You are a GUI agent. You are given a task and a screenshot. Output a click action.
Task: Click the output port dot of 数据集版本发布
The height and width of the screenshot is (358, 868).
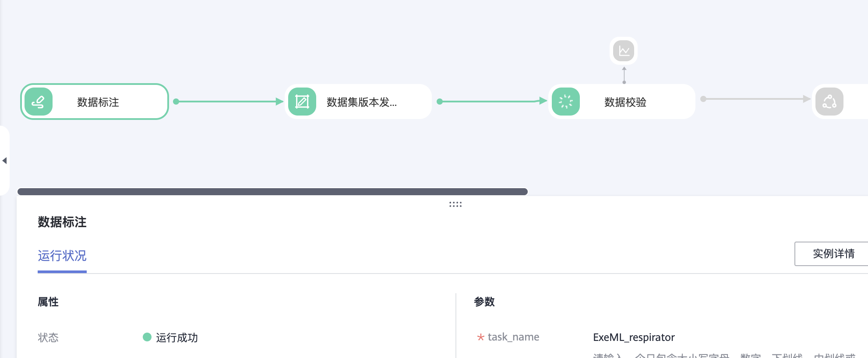(440, 102)
